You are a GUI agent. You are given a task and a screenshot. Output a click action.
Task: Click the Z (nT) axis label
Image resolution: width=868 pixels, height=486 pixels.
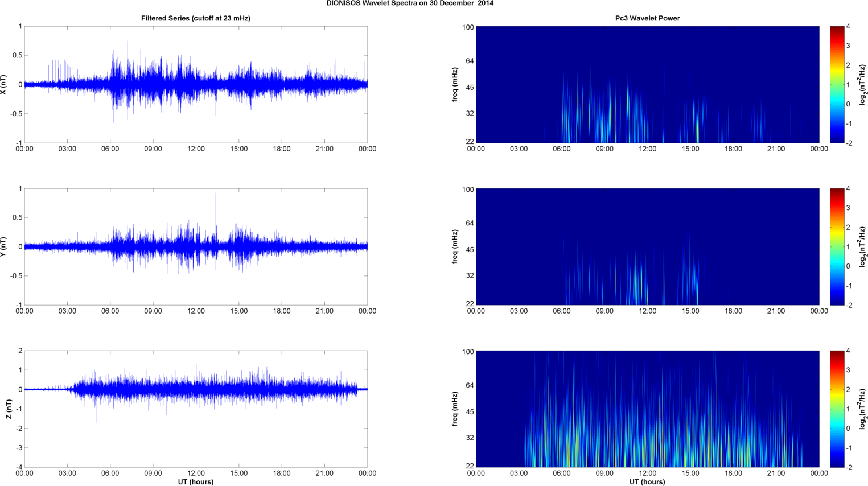(9, 409)
